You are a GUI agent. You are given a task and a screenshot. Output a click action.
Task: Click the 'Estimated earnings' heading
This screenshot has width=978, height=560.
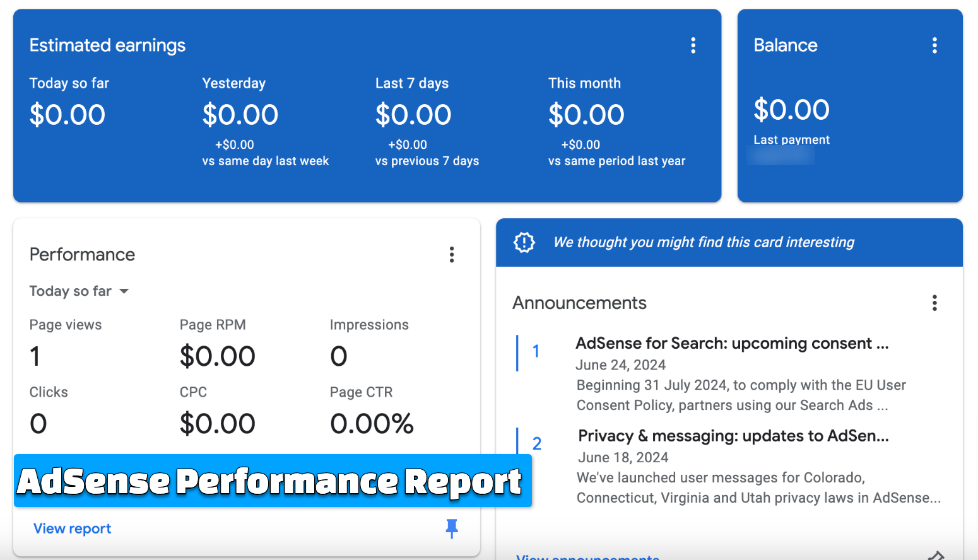(107, 45)
